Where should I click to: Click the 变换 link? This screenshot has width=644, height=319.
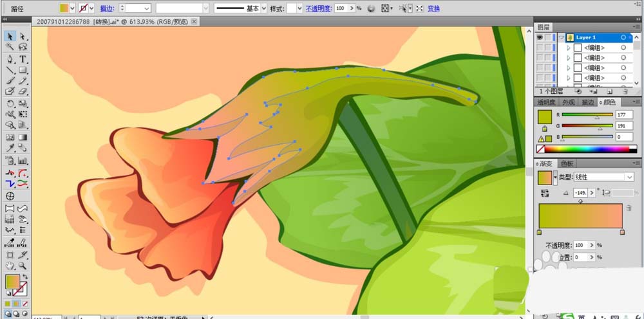coord(433,8)
